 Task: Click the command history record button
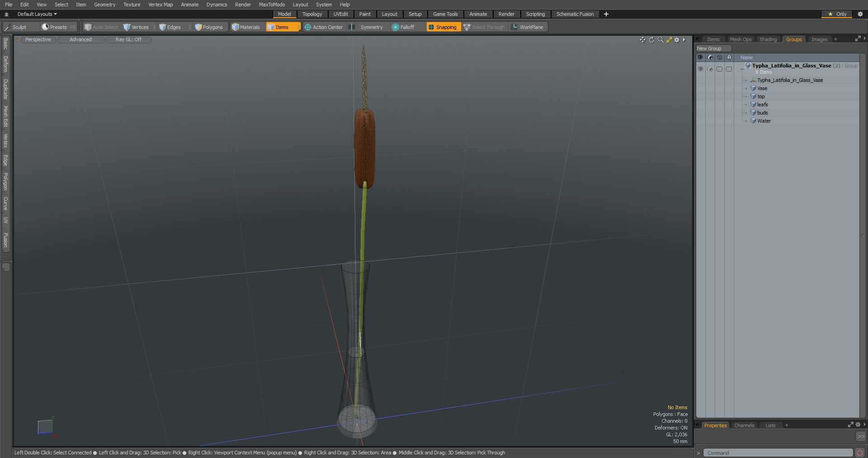point(860,453)
